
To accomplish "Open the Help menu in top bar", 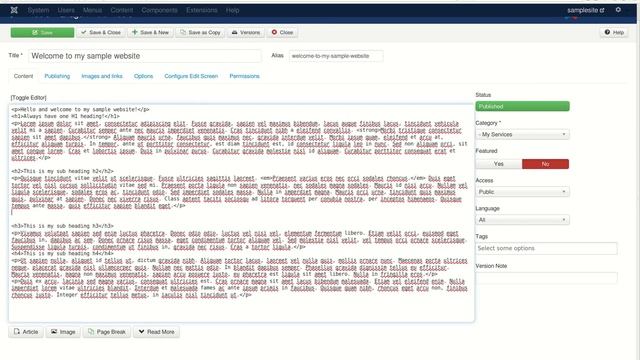I will [233, 10].
